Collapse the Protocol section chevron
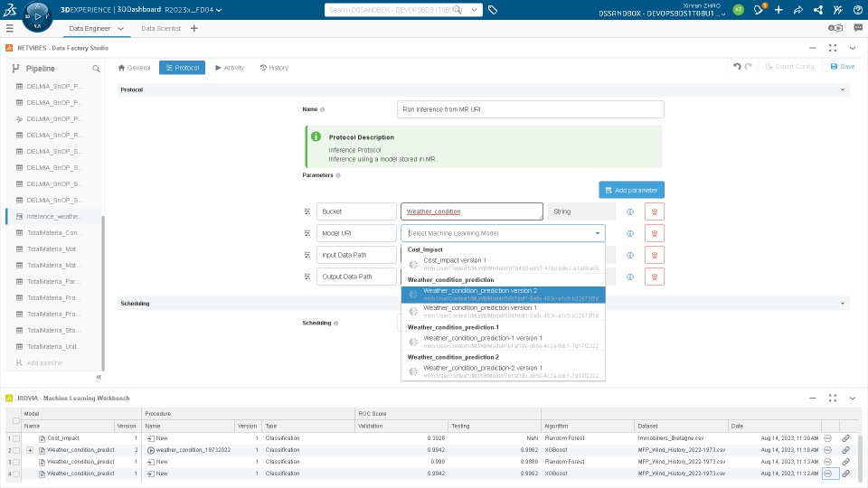The image size is (868, 488). [843, 89]
